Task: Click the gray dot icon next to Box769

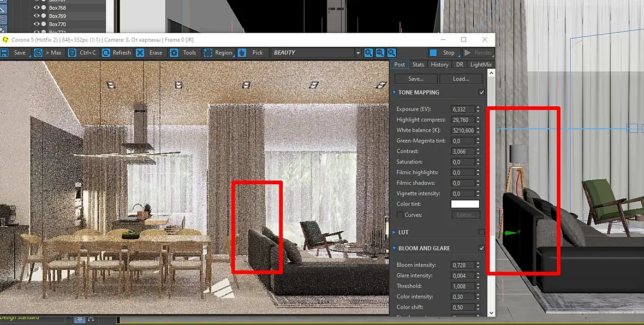Action: 44,16
